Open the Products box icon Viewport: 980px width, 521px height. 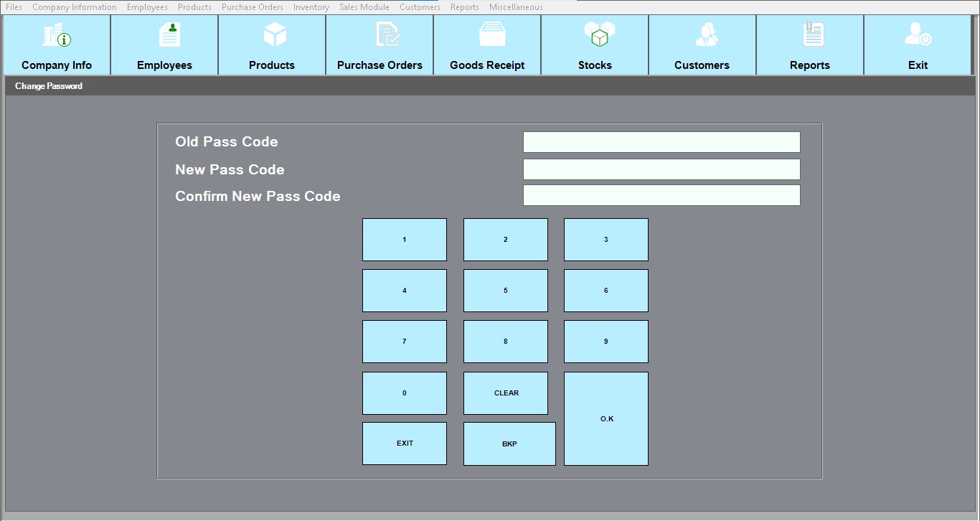(275, 34)
